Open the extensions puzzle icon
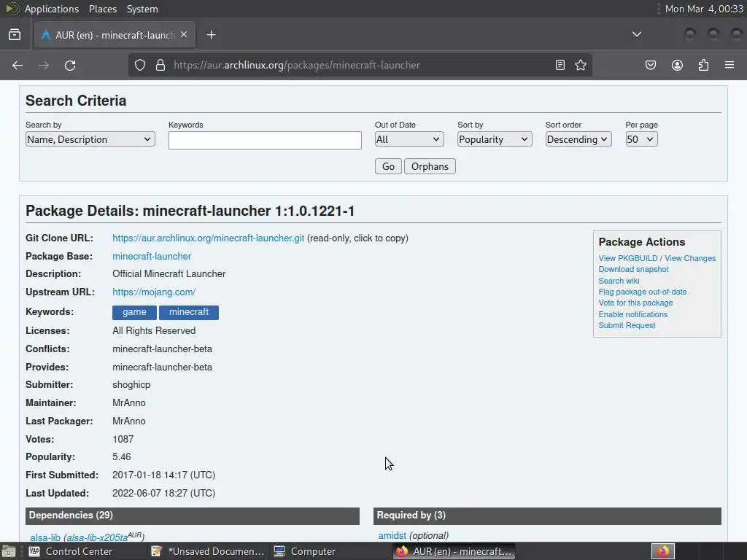 (703, 65)
